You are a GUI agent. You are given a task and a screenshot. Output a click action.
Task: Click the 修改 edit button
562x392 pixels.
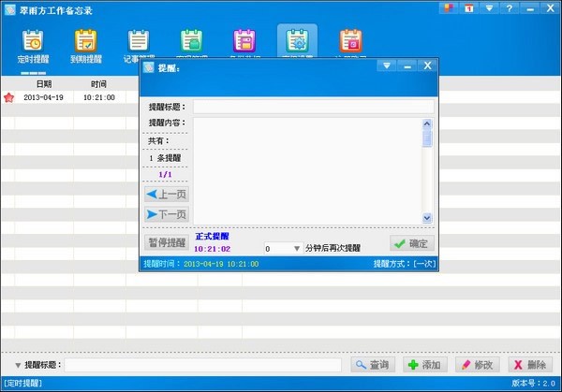coord(478,365)
